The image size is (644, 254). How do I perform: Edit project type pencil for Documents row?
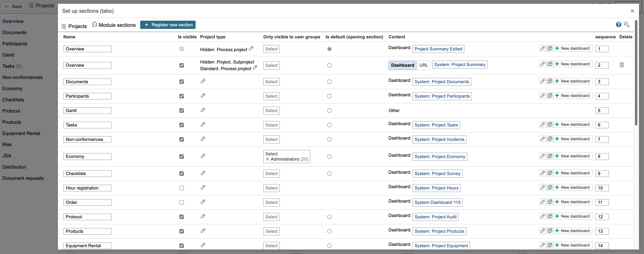(203, 81)
